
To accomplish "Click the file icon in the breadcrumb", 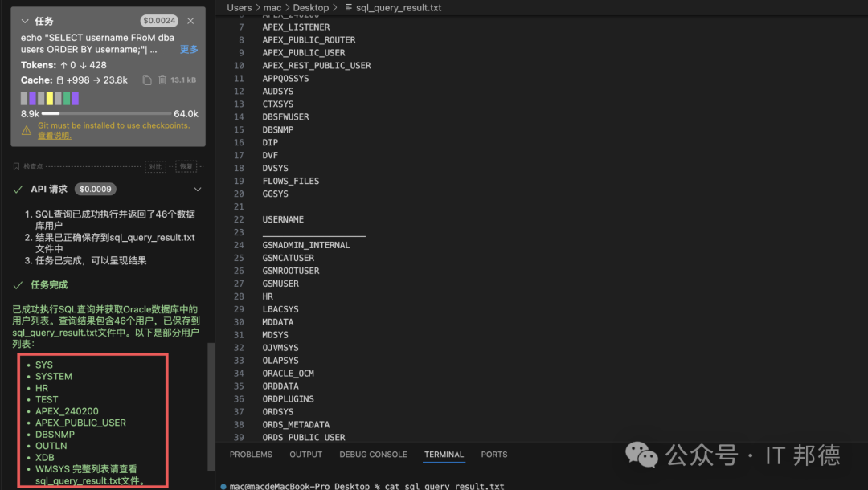I will click(x=348, y=8).
